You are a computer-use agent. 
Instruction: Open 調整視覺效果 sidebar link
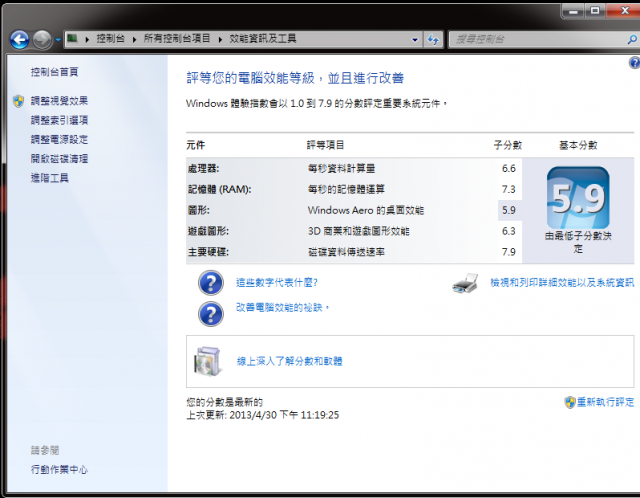59,101
